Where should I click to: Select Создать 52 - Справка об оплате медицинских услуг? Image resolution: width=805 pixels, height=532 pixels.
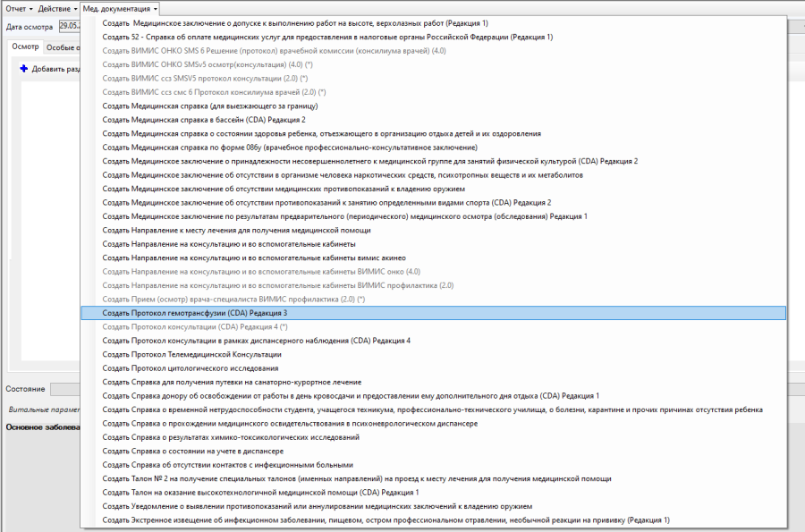coord(434,37)
